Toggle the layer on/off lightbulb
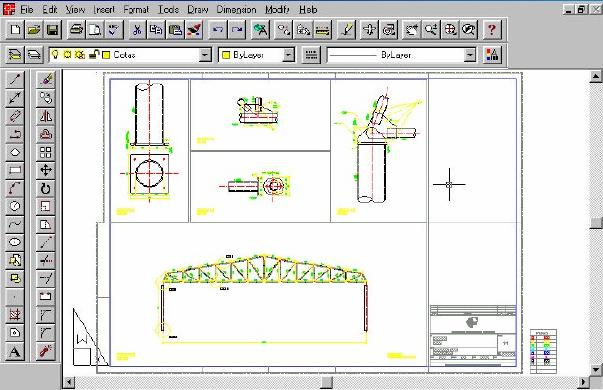Image resolution: width=603 pixels, height=390 pixels. 55,55
